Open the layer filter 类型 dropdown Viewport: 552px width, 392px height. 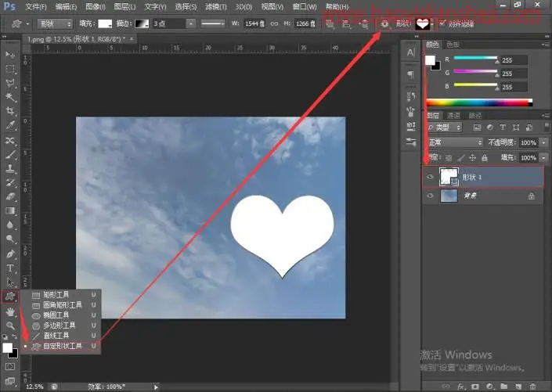pos(444,128)
